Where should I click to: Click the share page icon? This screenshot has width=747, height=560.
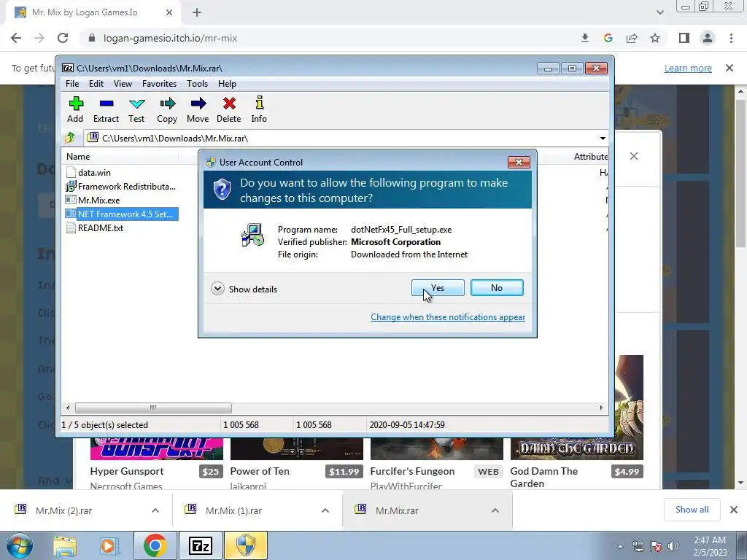(632, 38)
